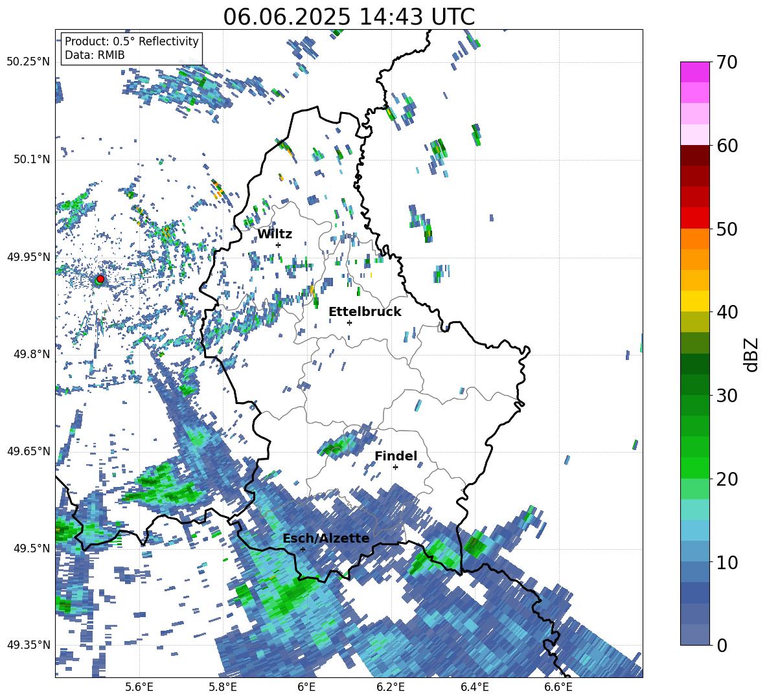Click the 6.6°E longitude label

click(x=558, y=687)
